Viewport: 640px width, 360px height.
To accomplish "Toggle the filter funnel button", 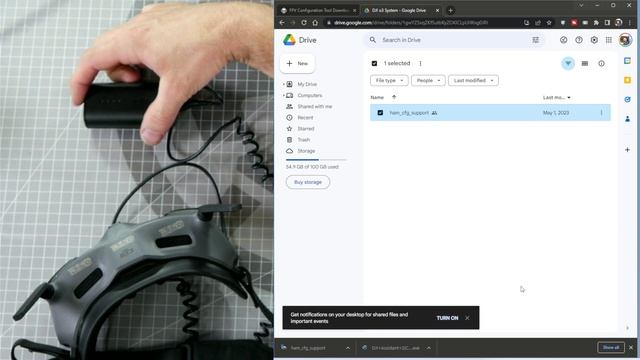I will point(568,63).
